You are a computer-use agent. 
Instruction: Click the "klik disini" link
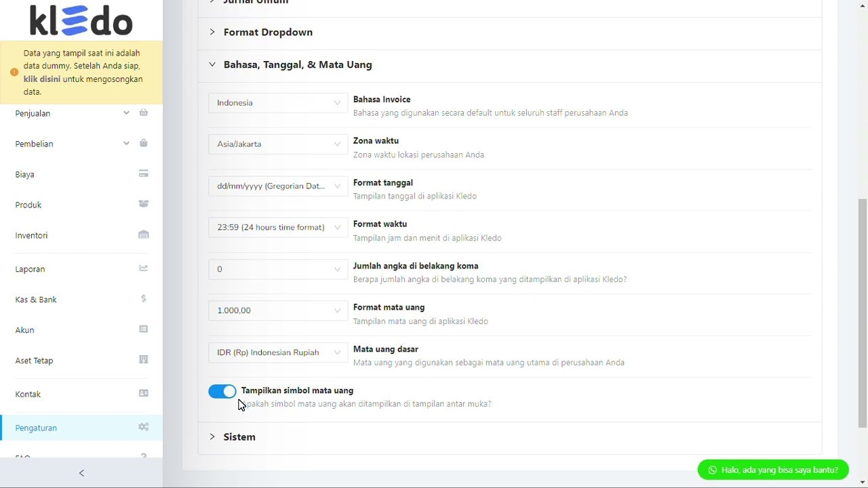point(42,79)
